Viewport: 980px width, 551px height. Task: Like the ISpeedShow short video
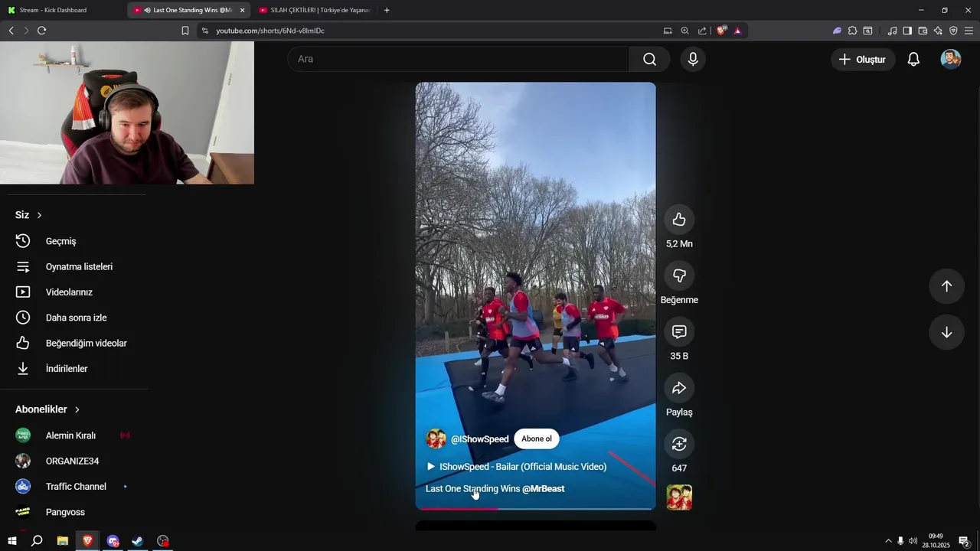tap(679, 220)
